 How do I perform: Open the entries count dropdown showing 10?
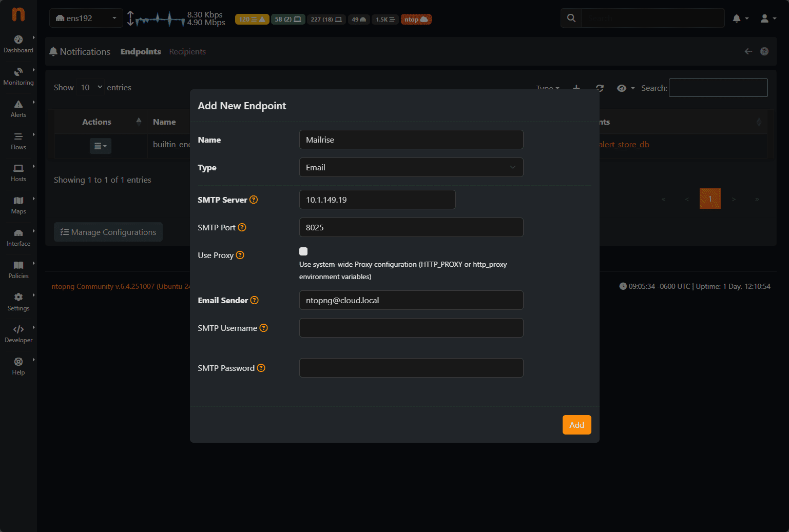pos(90,87)
